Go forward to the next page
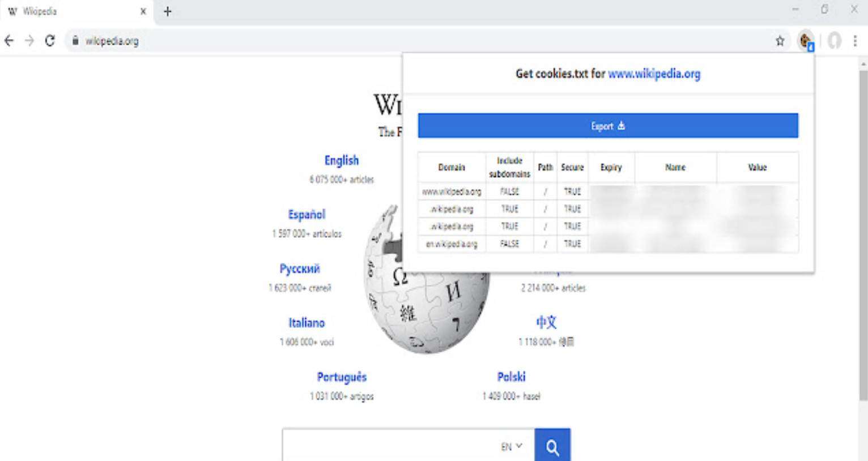 29,41
